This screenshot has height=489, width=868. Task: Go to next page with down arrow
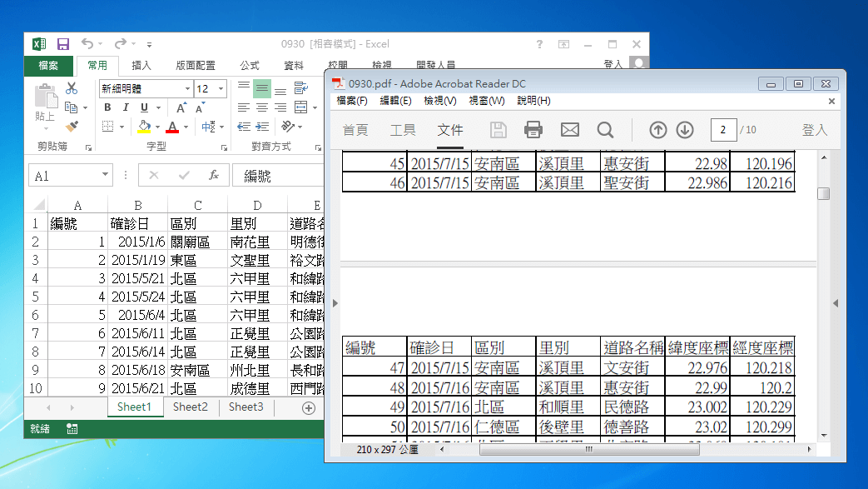tap(685, 129)
